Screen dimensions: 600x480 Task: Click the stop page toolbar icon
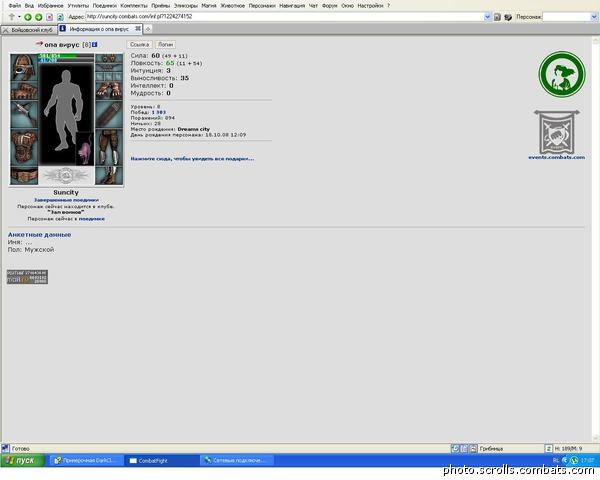click(49, 17)
